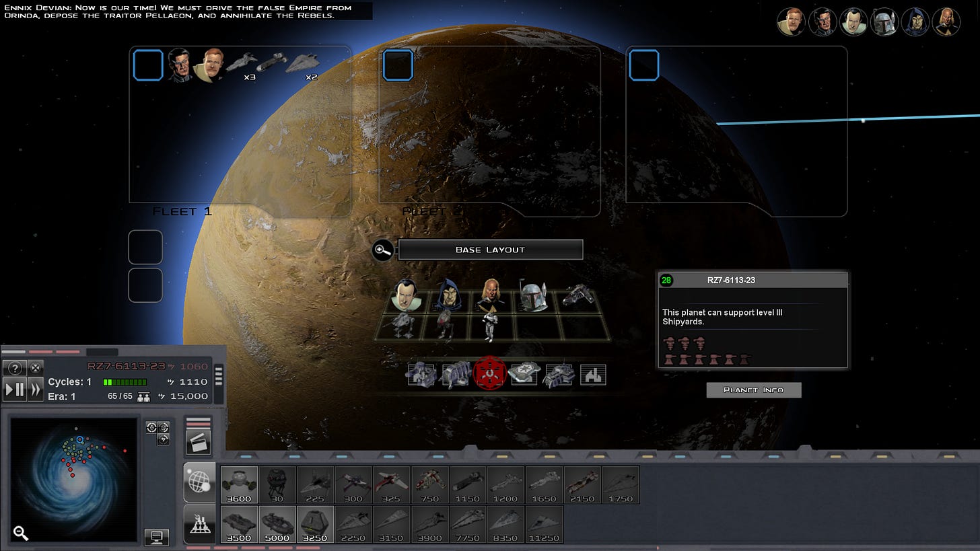This screenshot has width=980, height=551.
Task: Select first ginger-bearded hero in top-right bar
Action: pos(792,22)
